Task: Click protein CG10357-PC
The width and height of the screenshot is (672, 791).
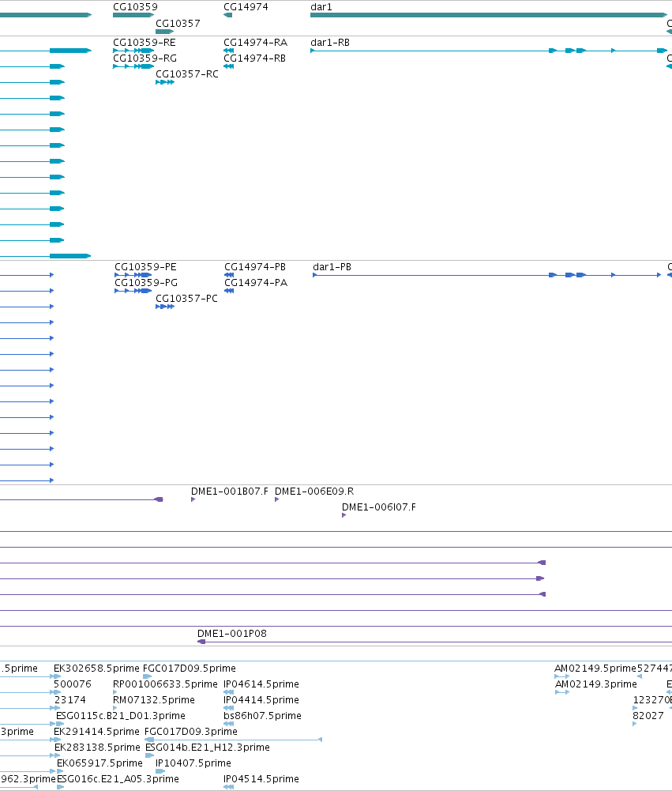Action: pyautogui.click(x=165, y=307)
